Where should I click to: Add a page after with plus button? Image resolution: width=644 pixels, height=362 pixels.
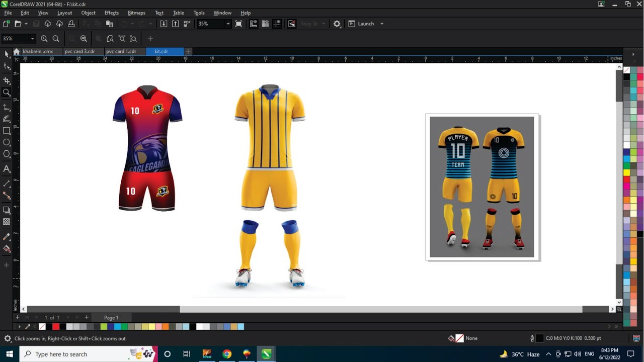(x=87, y=317)
